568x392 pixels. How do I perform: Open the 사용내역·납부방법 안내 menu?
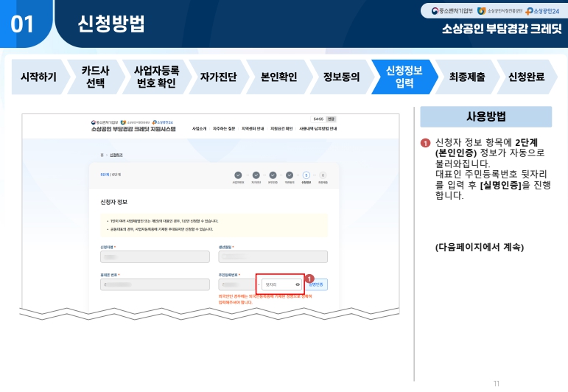[x=318, y=129]
